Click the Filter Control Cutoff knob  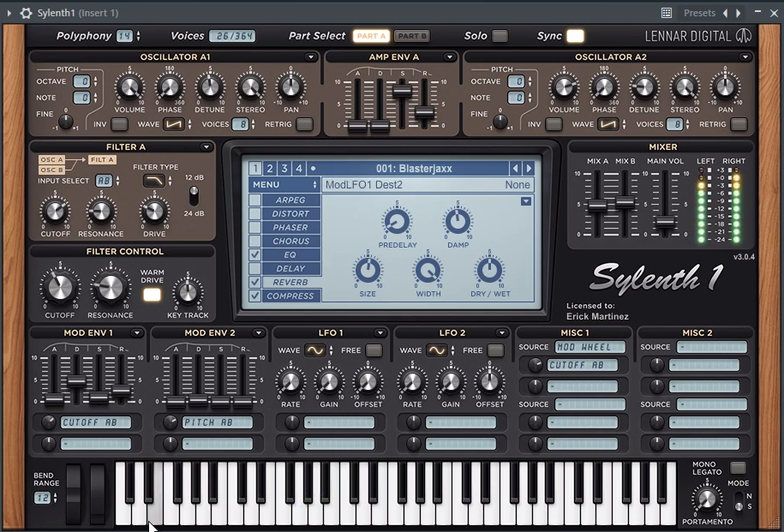coord(59,288)
